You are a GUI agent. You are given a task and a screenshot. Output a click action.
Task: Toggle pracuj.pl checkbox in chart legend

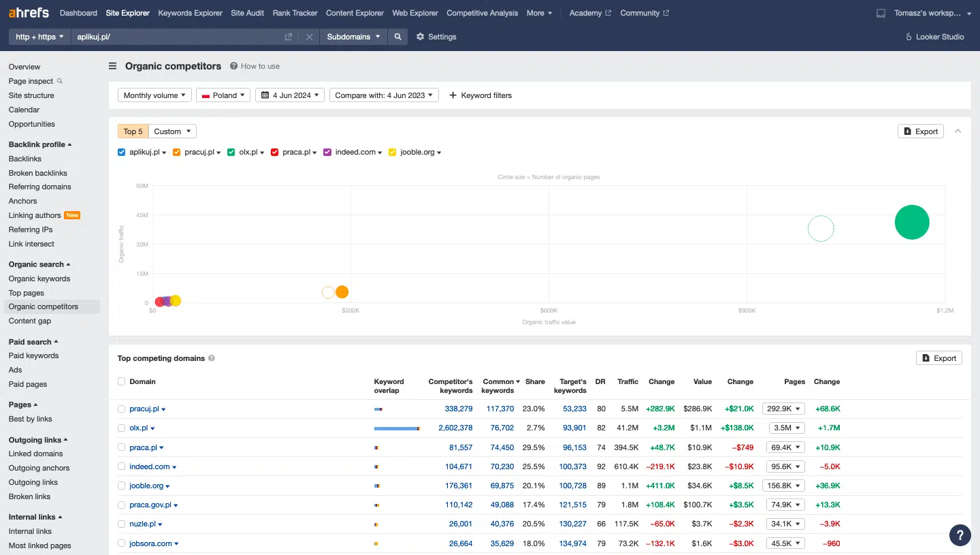[x=176, y=152]
